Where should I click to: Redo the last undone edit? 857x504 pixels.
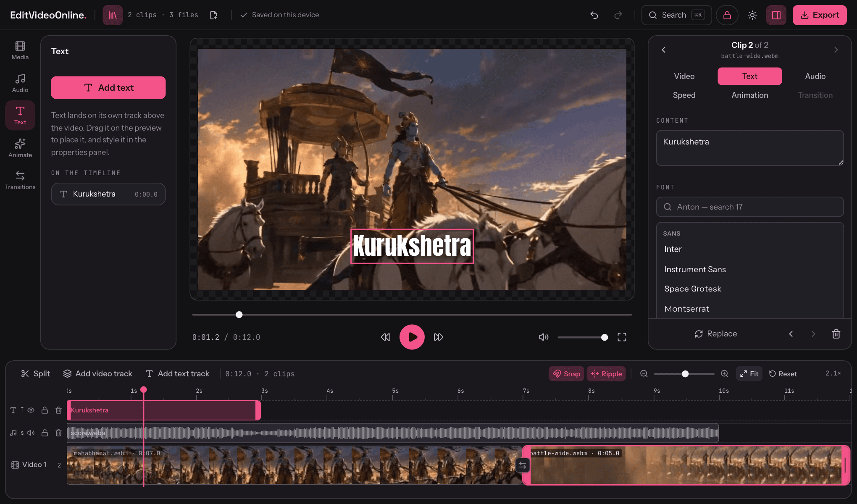[x=618, y=15]
